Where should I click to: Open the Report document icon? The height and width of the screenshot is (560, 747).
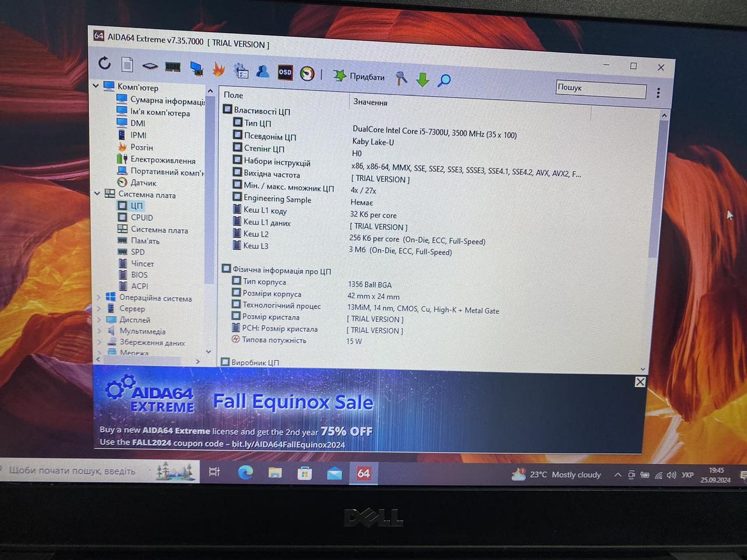(x=127, y=64)
